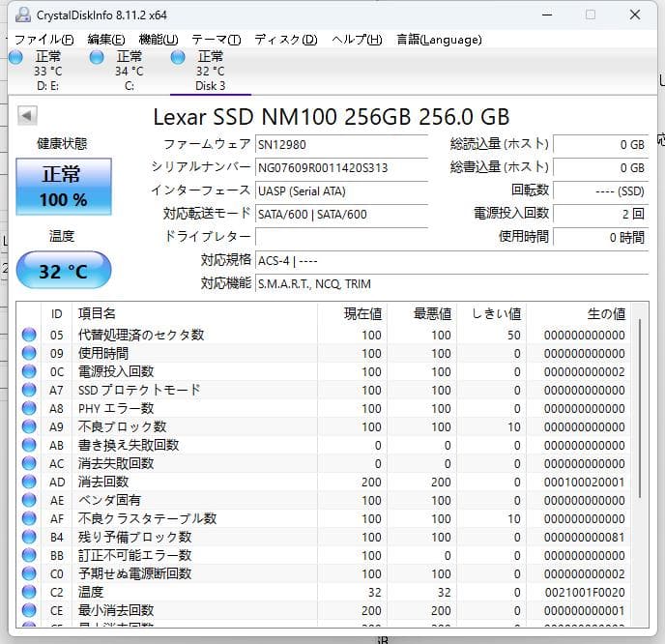
Task: Close the CrystalDiskInfo window
Action: 635,15
